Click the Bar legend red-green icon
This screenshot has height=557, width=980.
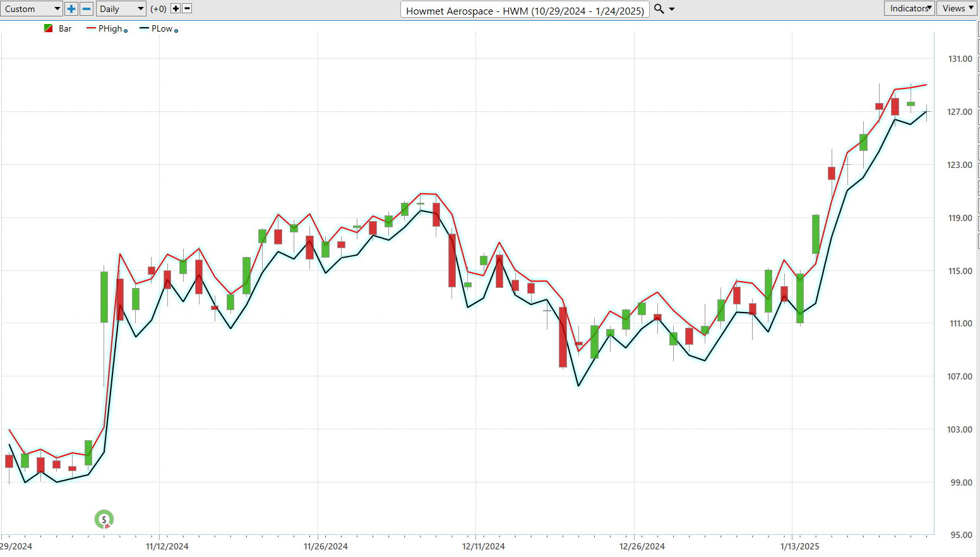pyautogui.click(x=49, y=28)
